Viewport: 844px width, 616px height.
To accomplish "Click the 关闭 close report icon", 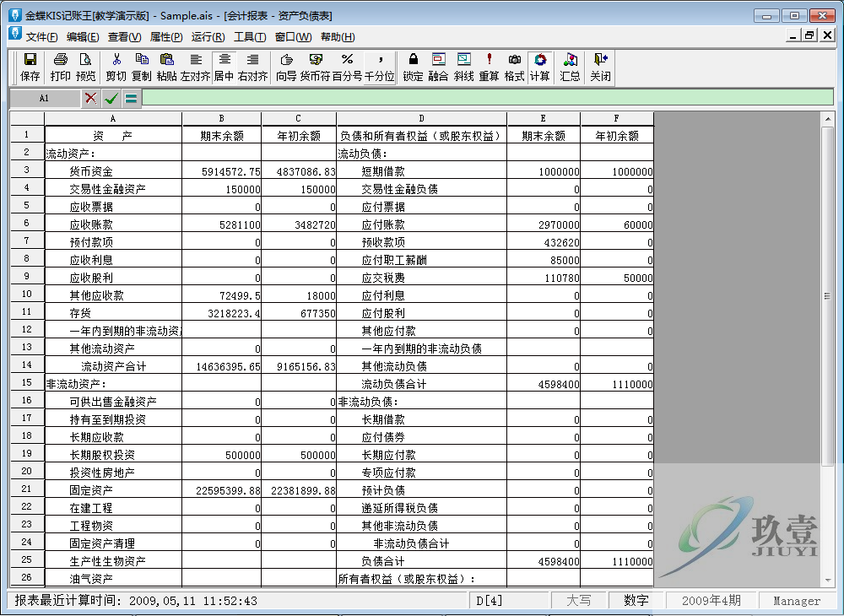I will click(600, 68).
